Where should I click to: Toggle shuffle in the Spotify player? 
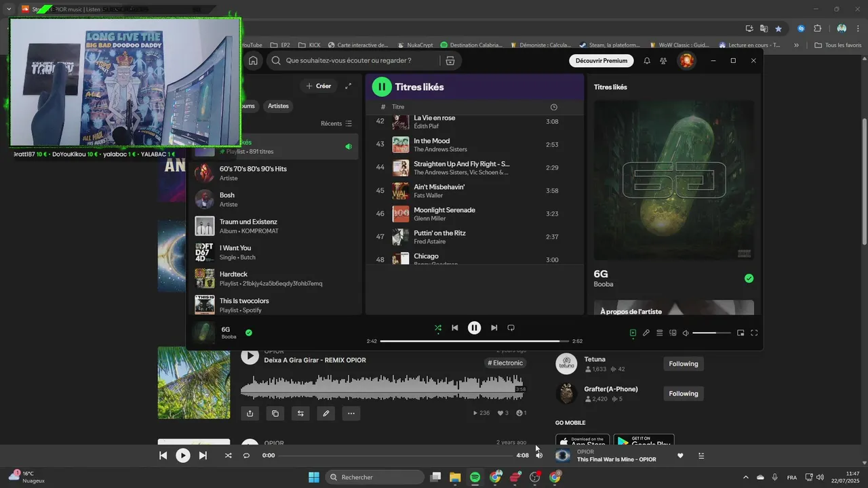click(x=438, y=328)
